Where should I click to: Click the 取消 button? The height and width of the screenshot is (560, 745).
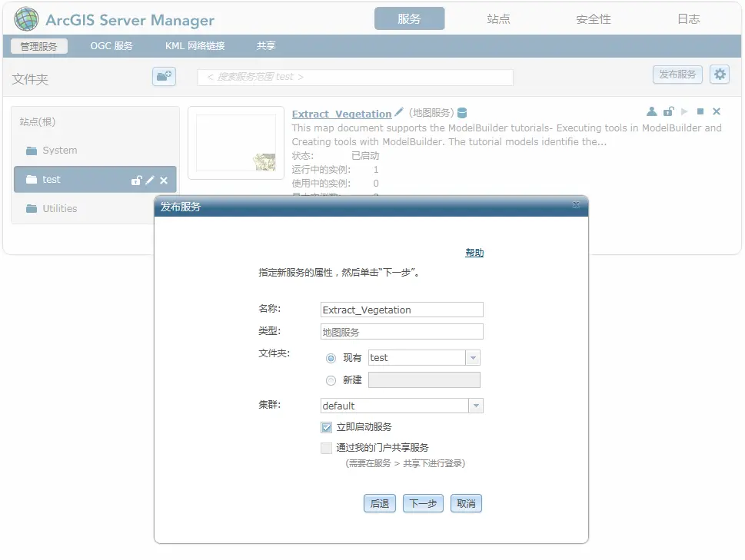point(466,503)
